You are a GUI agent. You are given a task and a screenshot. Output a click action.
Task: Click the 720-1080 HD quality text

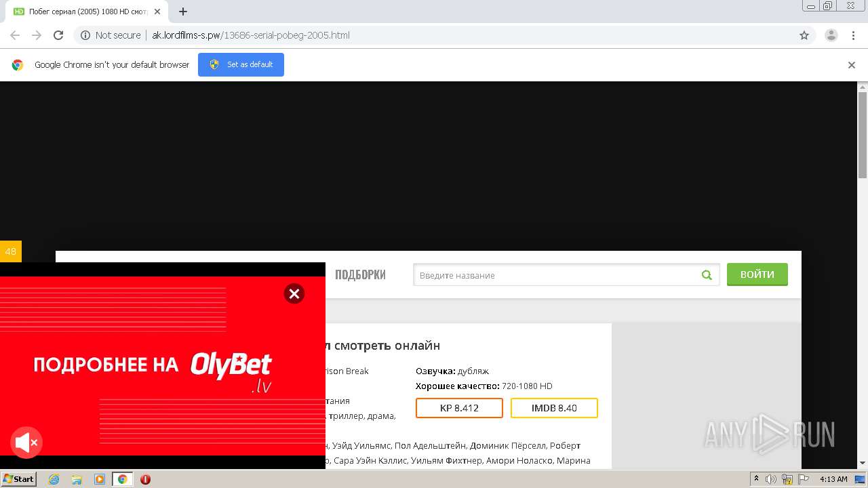[527, 386]
